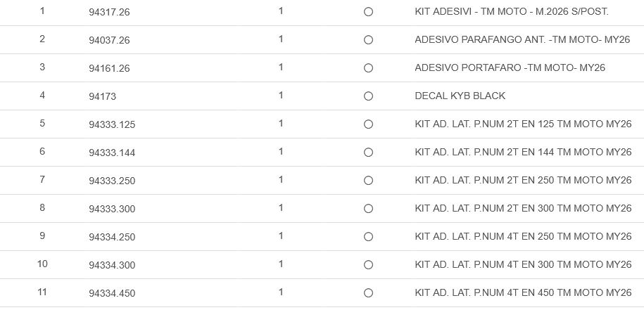Choose radio button for part 94333.125
644x310 pixels.
pos(368,124)
